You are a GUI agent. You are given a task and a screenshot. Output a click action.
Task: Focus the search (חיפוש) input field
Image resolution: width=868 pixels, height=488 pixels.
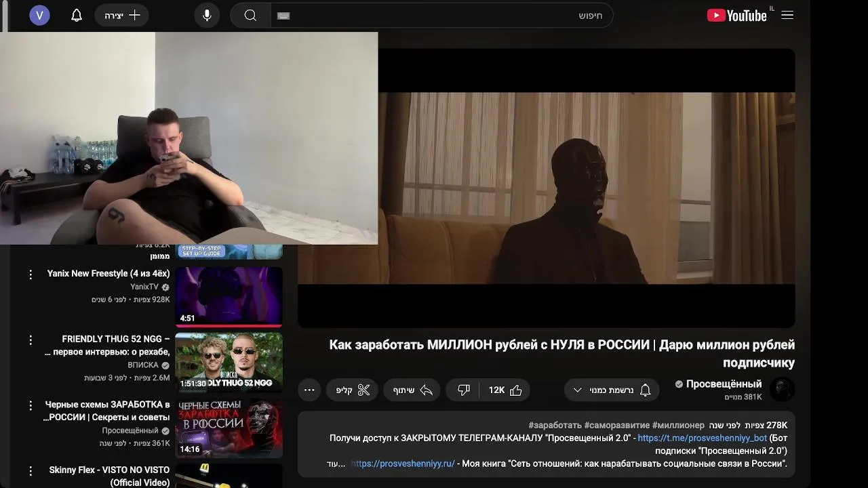[441, 15]
